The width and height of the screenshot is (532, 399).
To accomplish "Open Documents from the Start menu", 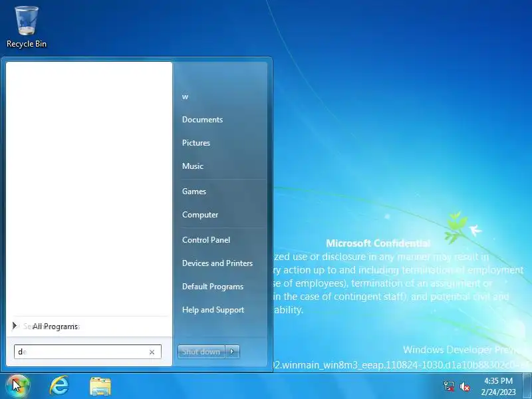I will (x=202, y=120).
